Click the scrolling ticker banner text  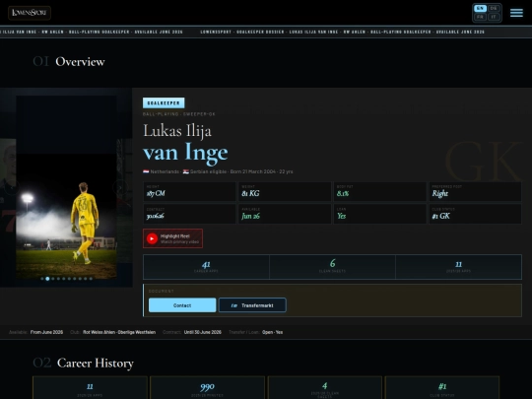[266, 32]
